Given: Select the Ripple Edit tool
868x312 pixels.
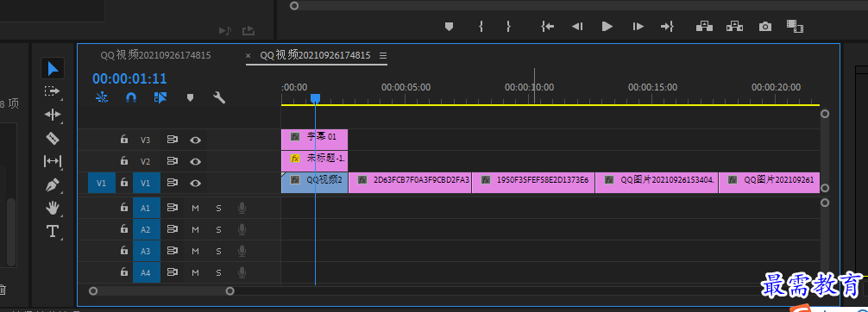Looking at the screenshot, I should click(52, 115).
